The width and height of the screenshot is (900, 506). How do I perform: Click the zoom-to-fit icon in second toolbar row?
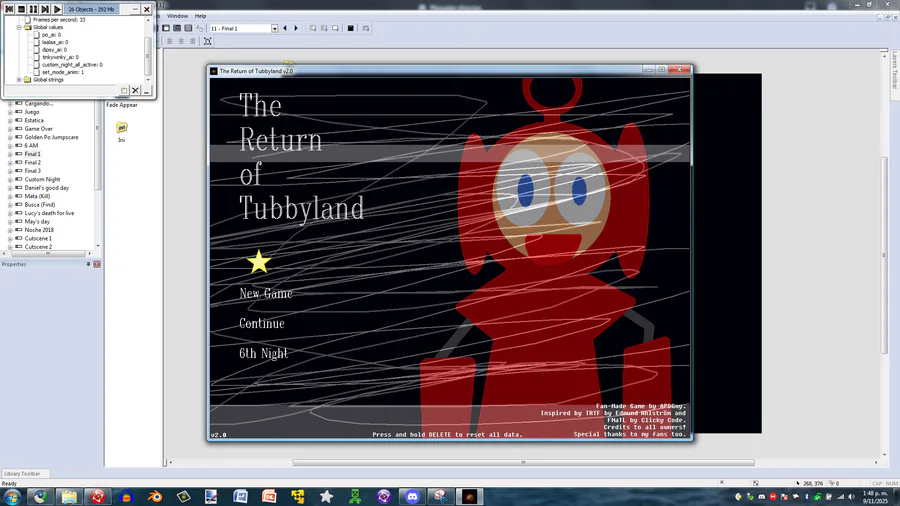(x=208, y=41)
